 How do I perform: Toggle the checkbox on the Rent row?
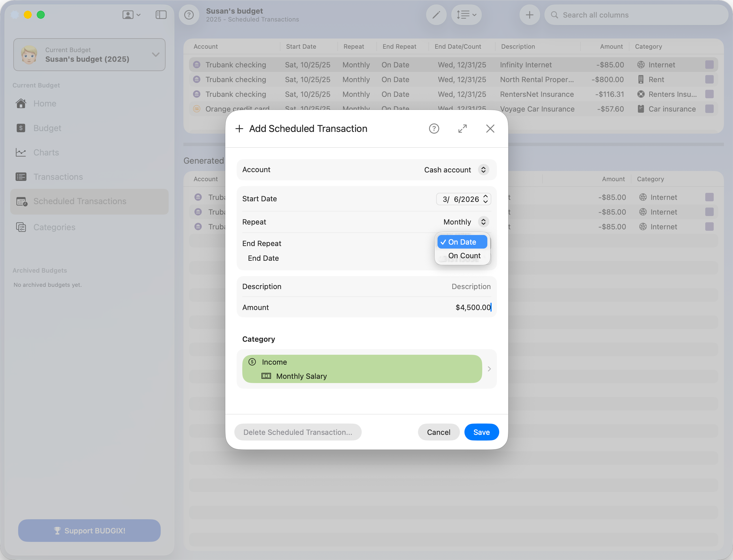click(x=710, y=79)
